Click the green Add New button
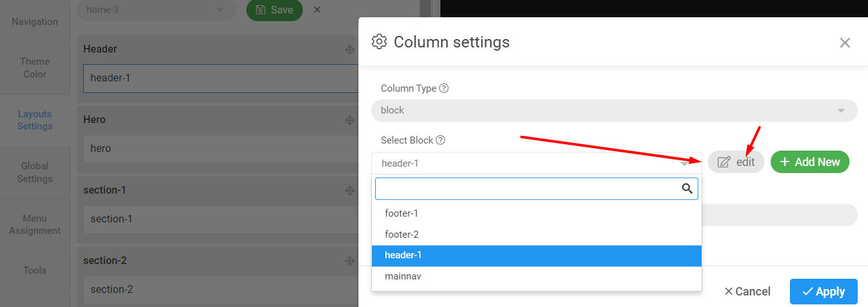The width and height of the screenshot is (868, 307). (x=809, y=162)
